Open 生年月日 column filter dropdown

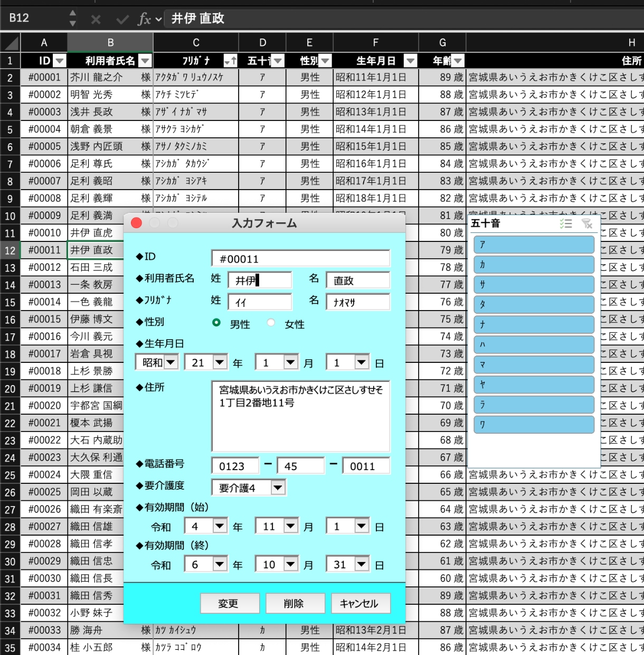[410, 61]
